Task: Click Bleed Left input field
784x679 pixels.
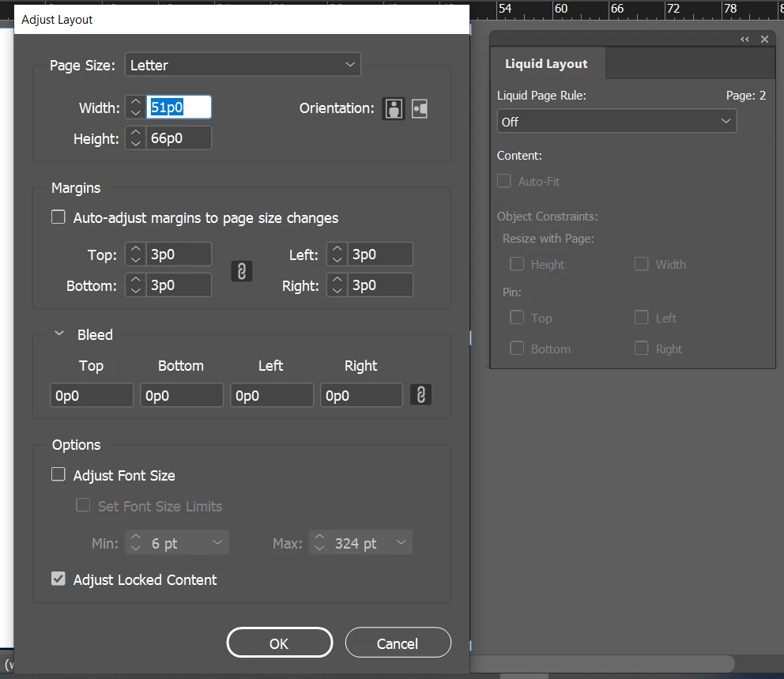Action: point(272,395)
